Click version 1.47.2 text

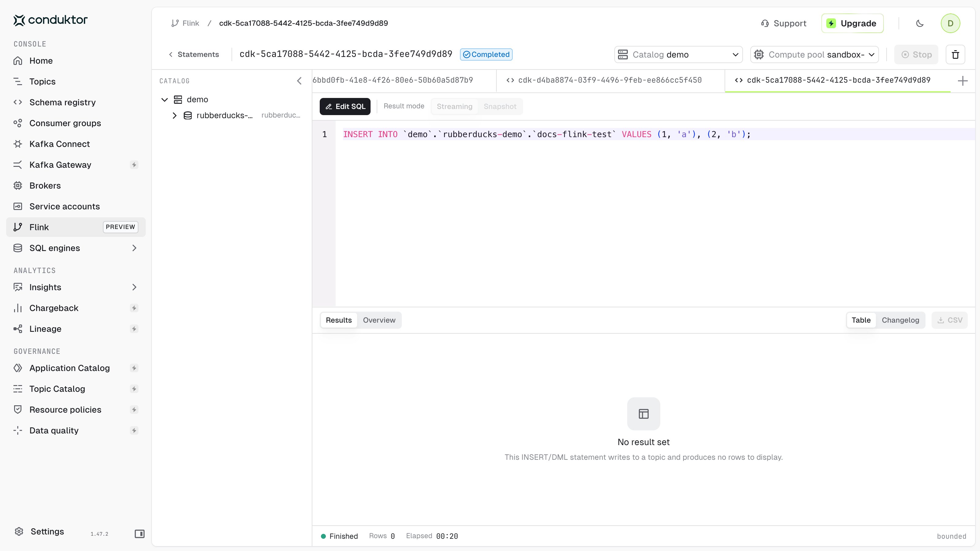pos(99,534)
